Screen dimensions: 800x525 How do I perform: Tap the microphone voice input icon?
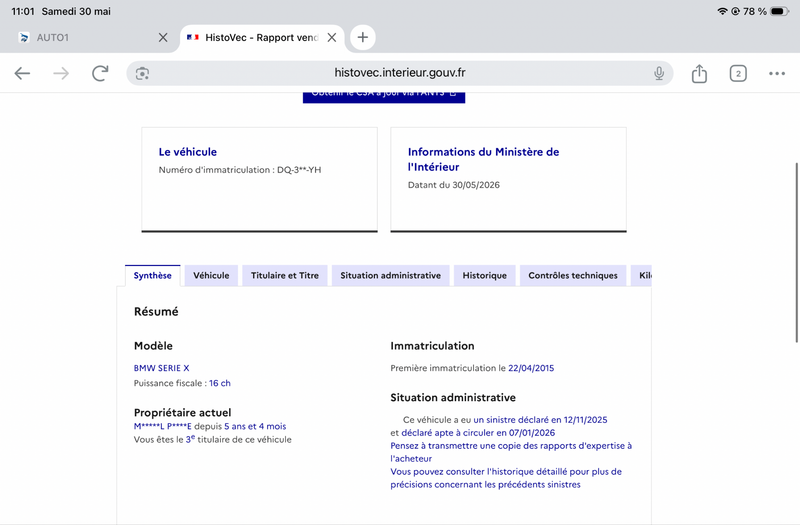click(x=659, y=73)
